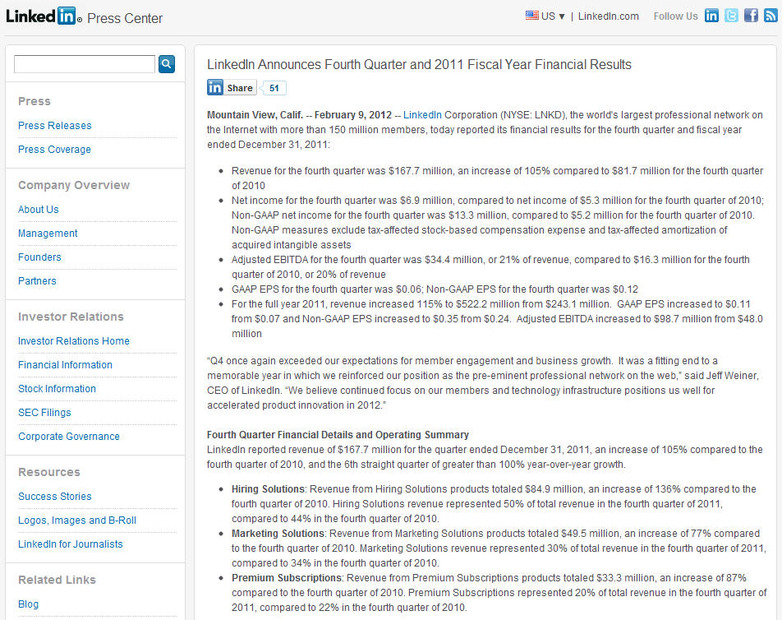Open LinkedIn's LinkedIn follow icon
This screenshot has width=782, height=620.
712,15
